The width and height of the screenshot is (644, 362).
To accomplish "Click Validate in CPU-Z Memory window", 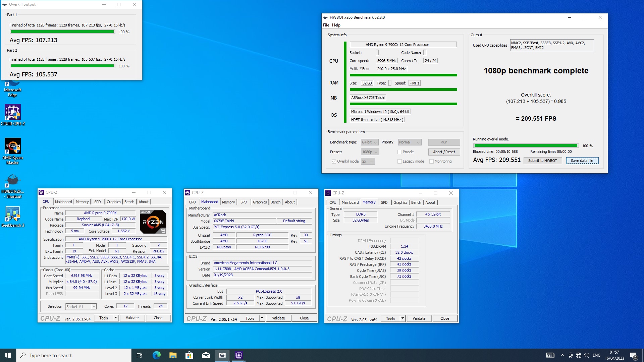I will (x=419, y=318).
